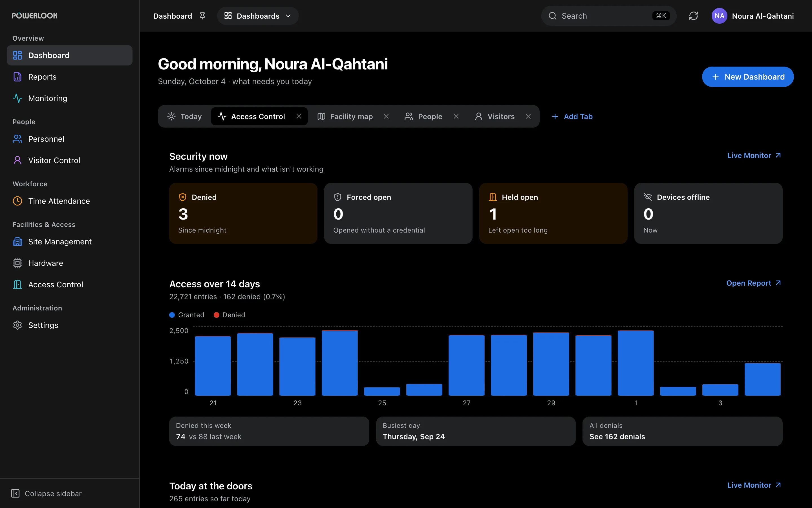
Task: Open Hardware page
Action: click(x=69, y=263)
